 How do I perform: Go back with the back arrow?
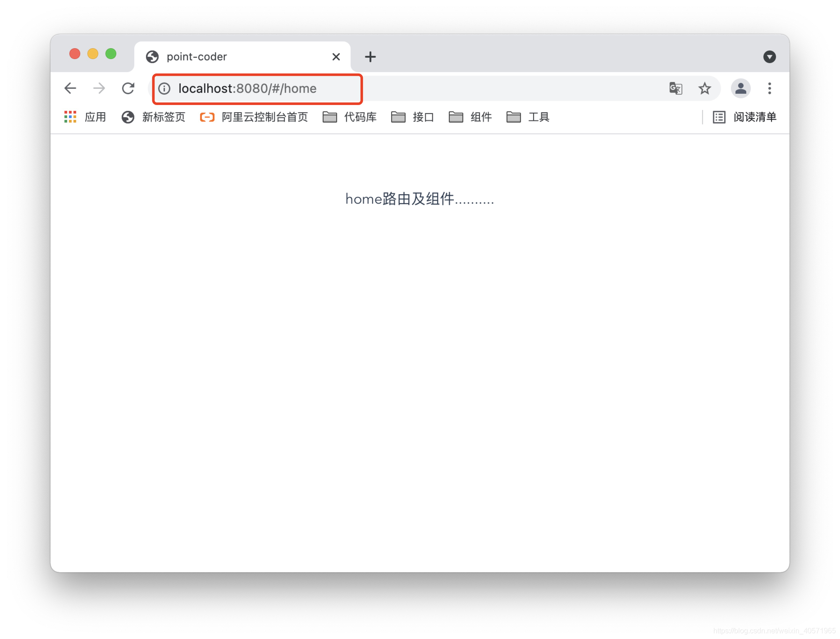pos(70,88)
